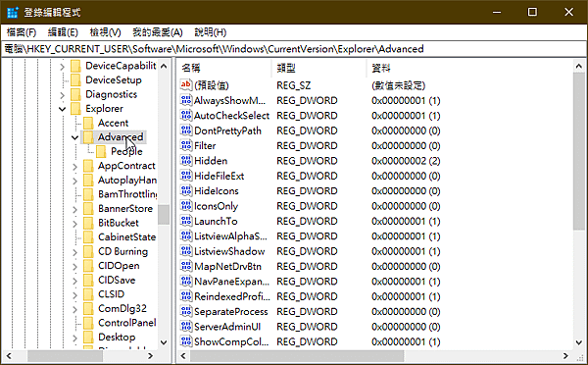This screenshot has height=365, width=588.
Task: Open the 我的最愛(A) menu
Action: pos(158,32)
